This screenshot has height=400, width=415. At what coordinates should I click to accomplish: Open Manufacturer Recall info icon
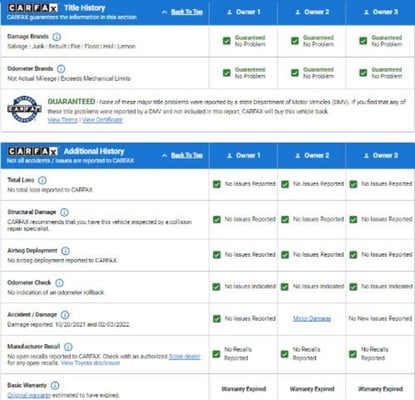coord(68,347)
